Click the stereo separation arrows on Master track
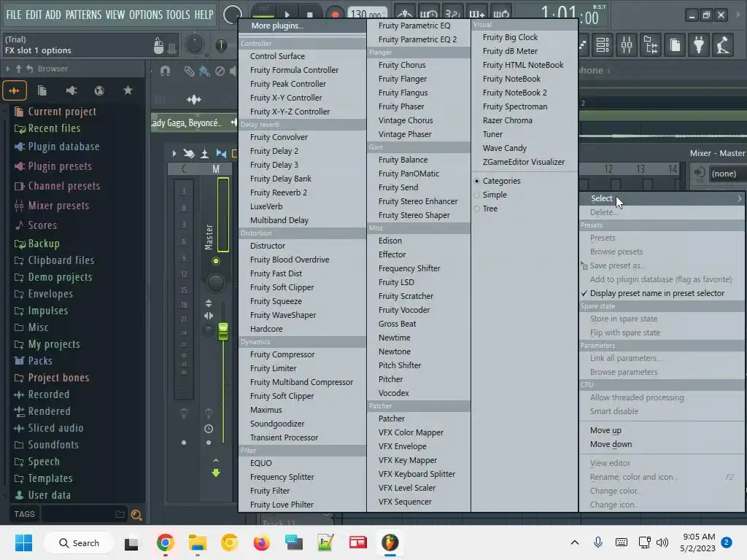747x560 pixels. [x=209, y=316]
